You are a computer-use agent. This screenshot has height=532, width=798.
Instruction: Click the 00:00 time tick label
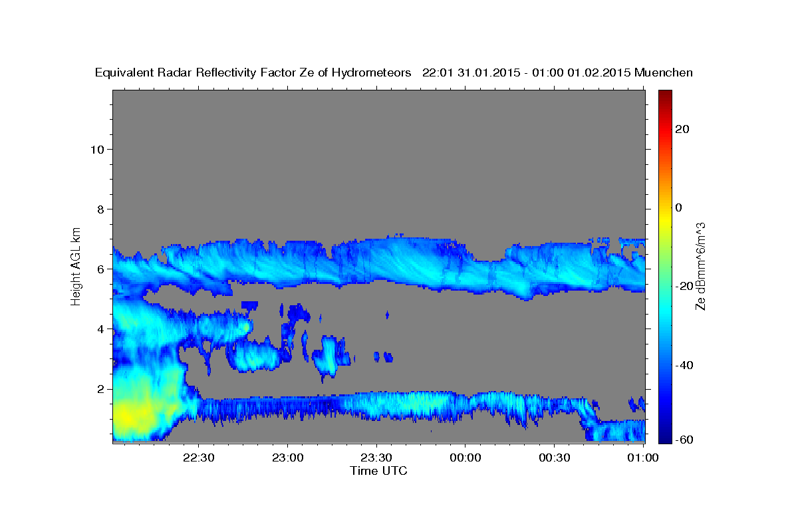pyautogui.click(x=465, y=458)
